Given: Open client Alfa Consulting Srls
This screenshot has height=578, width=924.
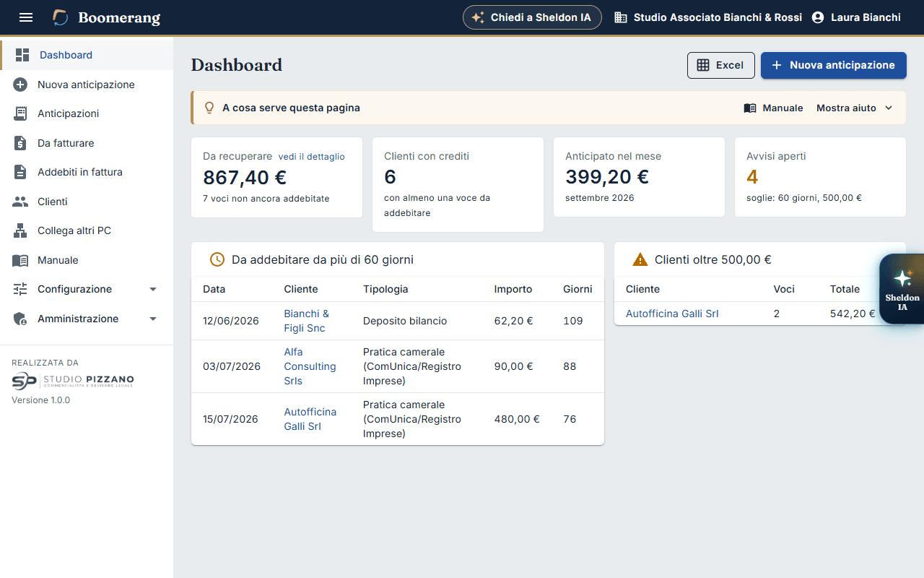Looking at the screenshot, I should click(310, 366).
